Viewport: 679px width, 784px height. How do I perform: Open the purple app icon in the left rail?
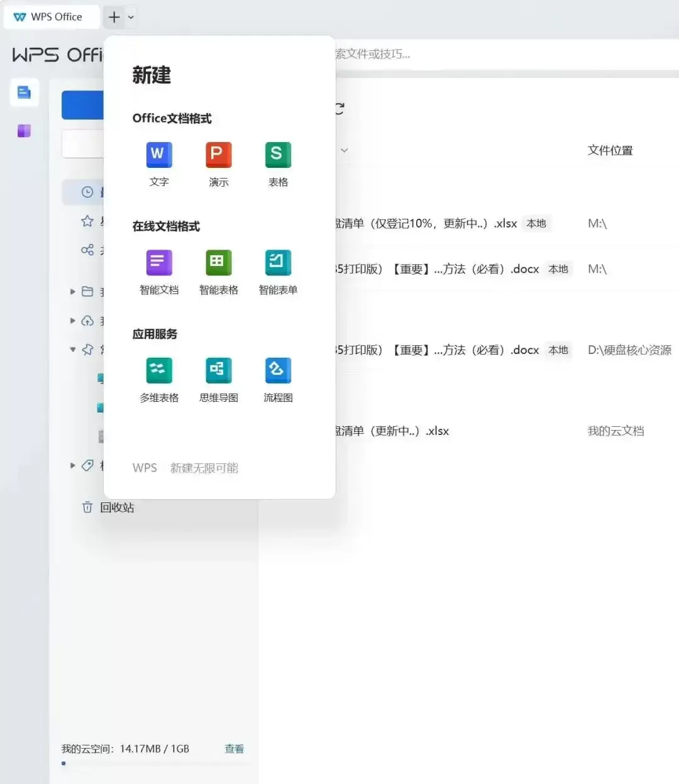pyautogui.click(x=24, y=130)
